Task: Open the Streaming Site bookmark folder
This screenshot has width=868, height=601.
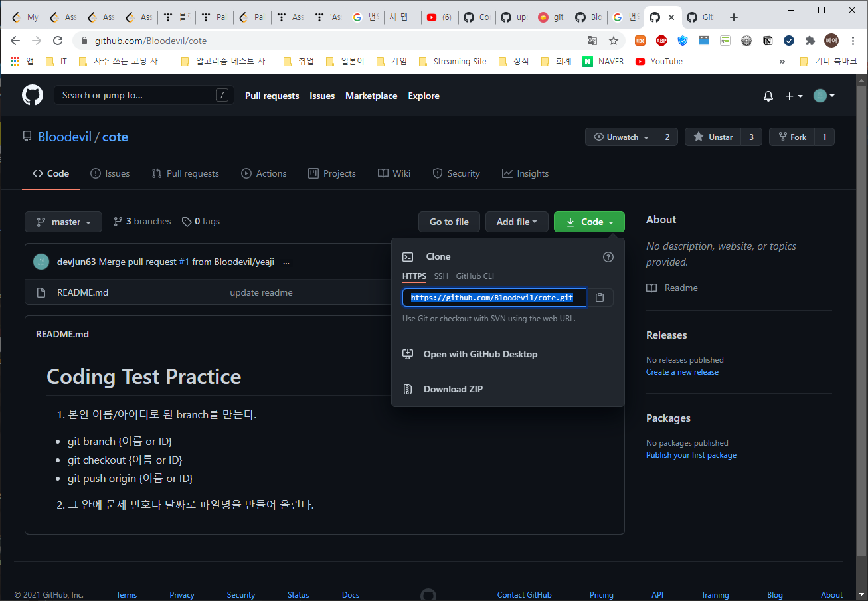Action: click(x=452, y=61)
